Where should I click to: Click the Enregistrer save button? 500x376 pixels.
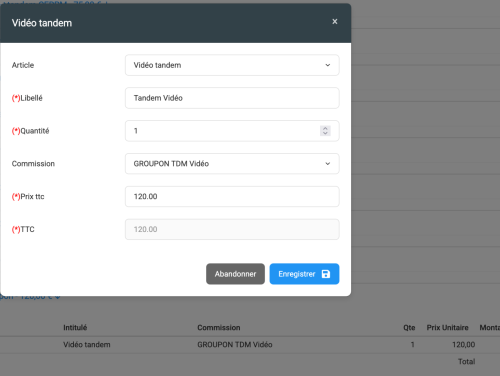click(x=304, y=274)
